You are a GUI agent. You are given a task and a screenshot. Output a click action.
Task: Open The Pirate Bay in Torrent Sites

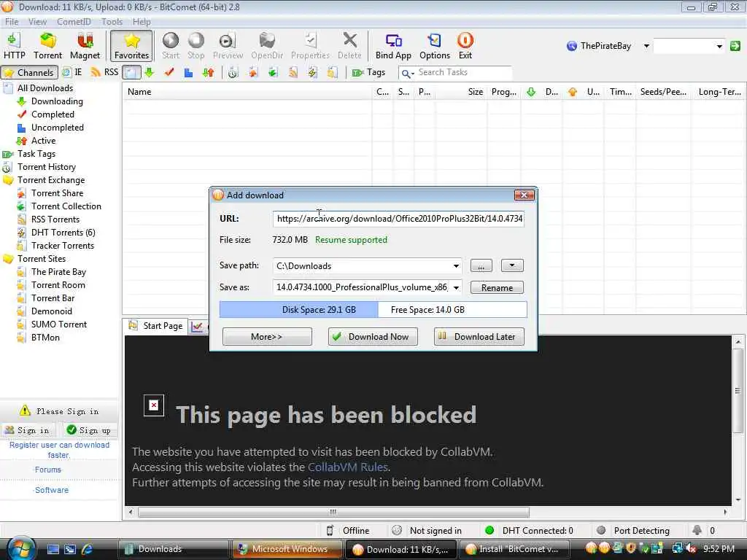coord(58,272)
